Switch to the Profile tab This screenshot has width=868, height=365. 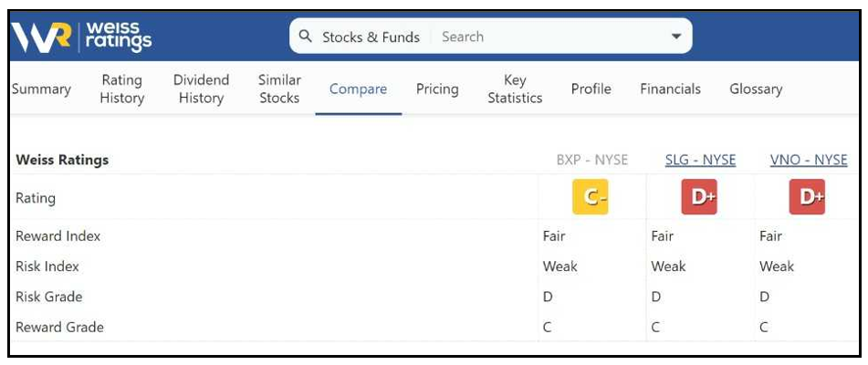(x=591, y=89)
